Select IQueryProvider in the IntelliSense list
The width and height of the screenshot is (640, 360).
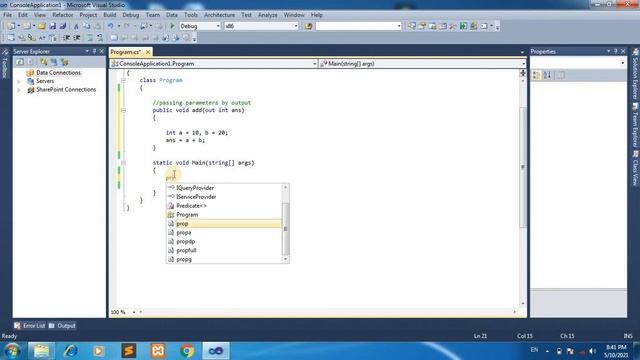tap(224, 188)
